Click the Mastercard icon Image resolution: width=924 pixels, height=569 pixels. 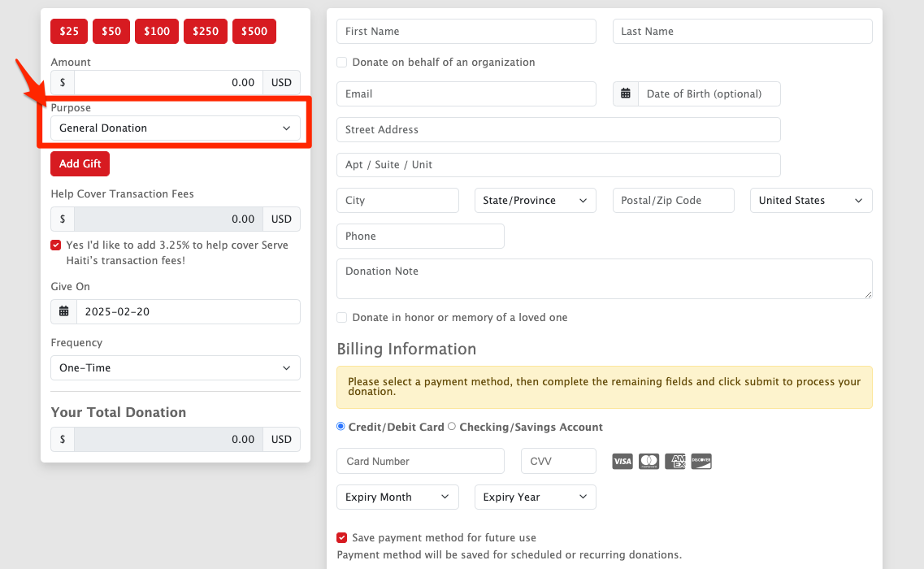tap(649, 462)
